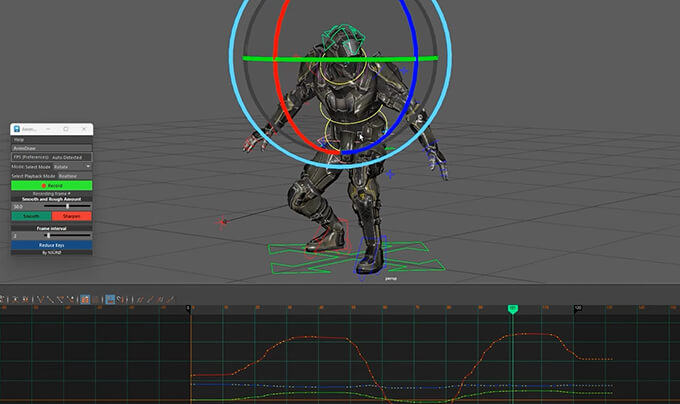Click the Smooth amount field showing 30.0
680x404 pixels.
[19, 206]
